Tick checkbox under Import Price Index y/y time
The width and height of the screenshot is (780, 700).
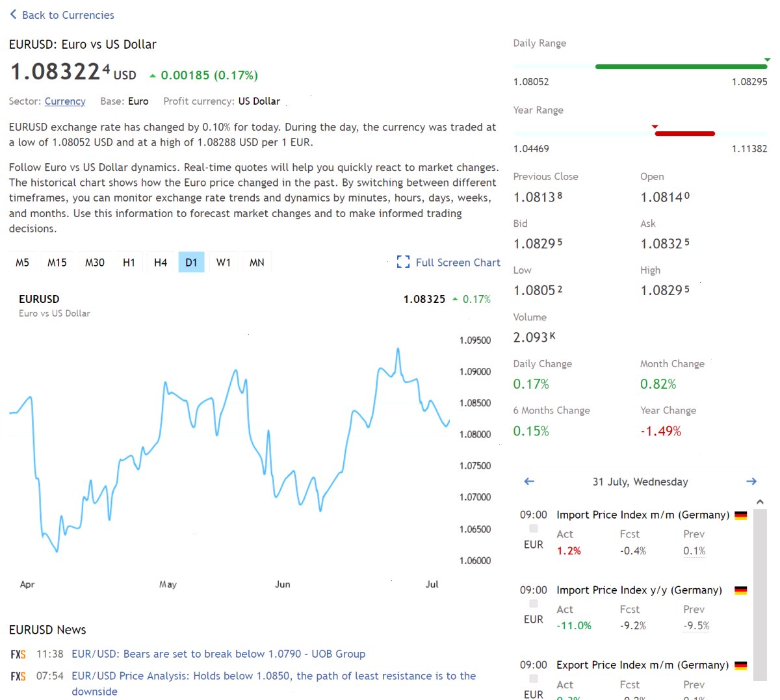(x=534, y=604)
